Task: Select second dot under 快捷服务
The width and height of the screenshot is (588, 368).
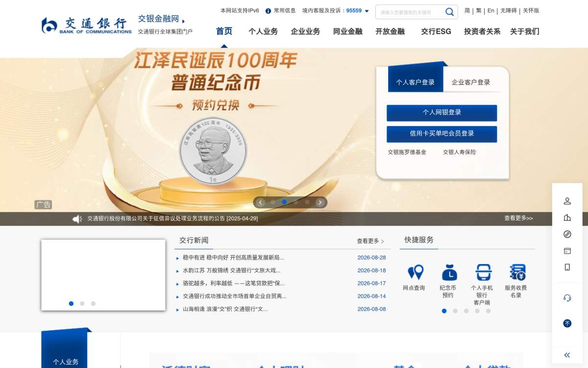Action: 455,311
